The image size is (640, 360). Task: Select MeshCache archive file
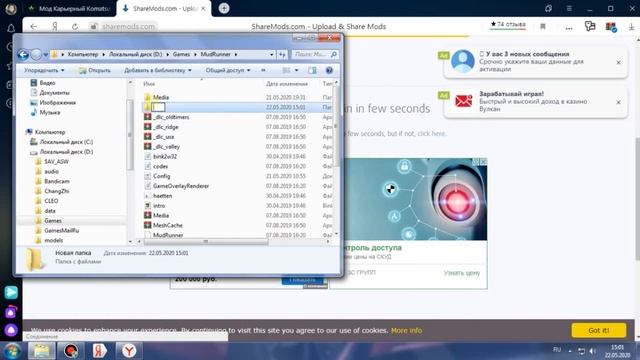167,225
